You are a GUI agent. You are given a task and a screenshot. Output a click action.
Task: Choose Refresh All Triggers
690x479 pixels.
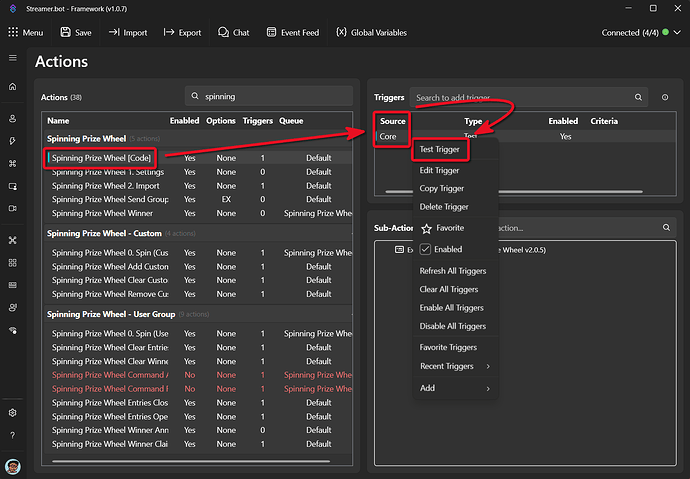[x=453, y=271]
